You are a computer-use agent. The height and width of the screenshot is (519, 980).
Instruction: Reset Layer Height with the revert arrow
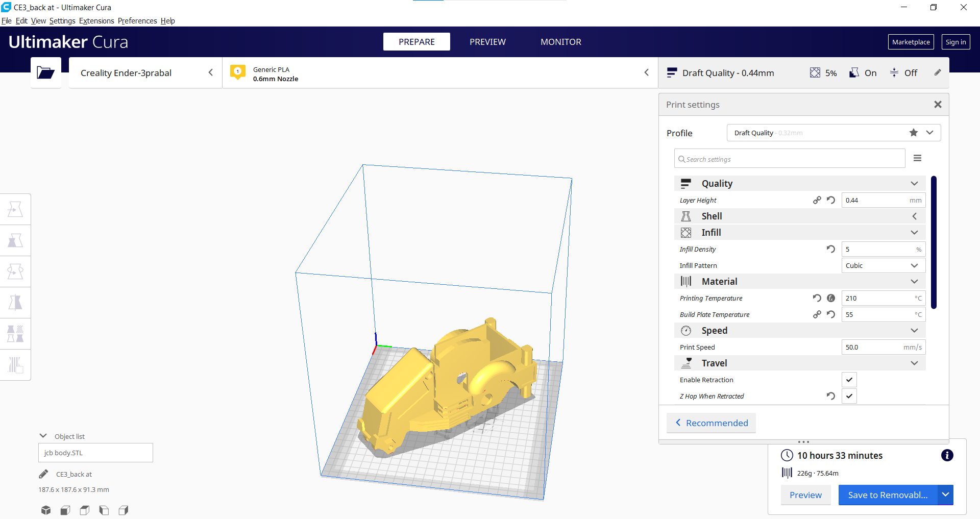pos(831,200)
